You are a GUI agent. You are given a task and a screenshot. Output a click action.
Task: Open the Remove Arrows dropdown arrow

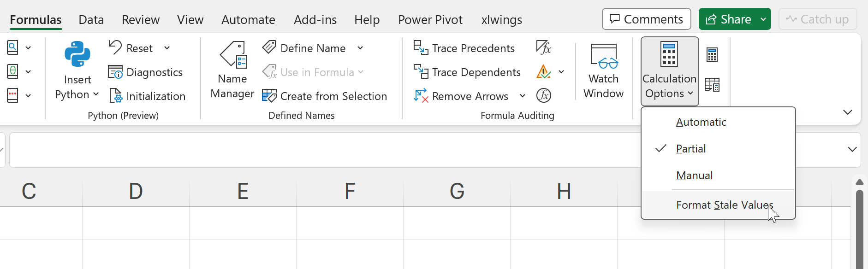coord(523,96)
